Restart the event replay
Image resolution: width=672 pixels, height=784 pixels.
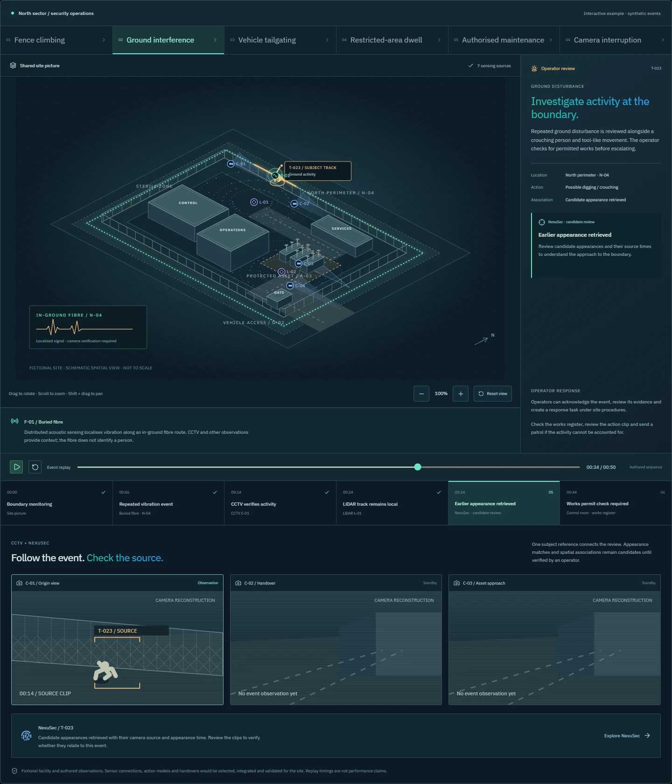pos(35,467)
